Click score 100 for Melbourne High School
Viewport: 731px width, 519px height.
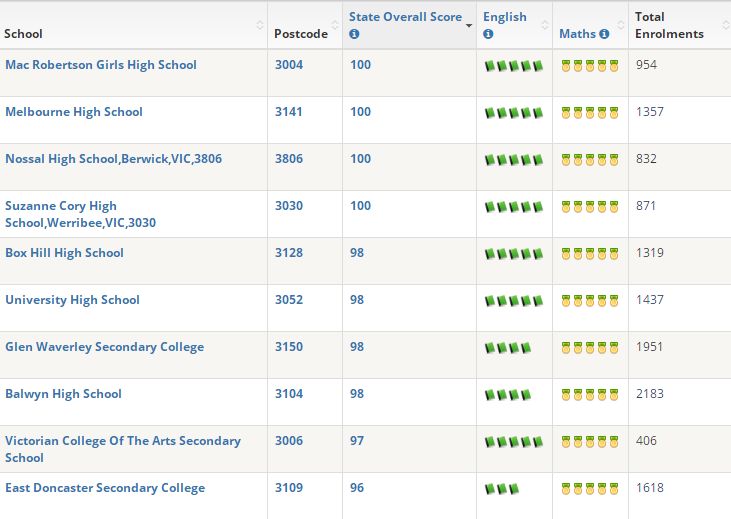point(360,112)
